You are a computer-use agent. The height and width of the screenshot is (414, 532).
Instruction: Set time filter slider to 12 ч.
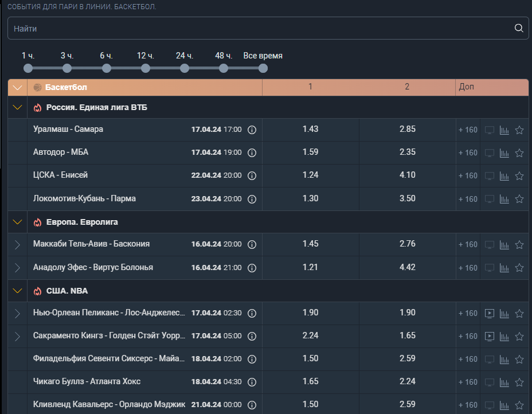pyautogui.click(x=146, y=69)
